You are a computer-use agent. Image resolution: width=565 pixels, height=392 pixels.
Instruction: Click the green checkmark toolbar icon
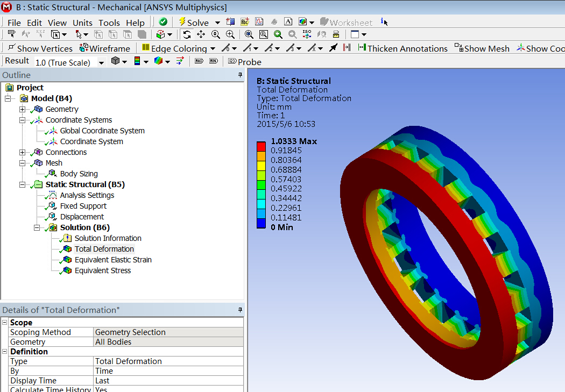tap(163, 22)
